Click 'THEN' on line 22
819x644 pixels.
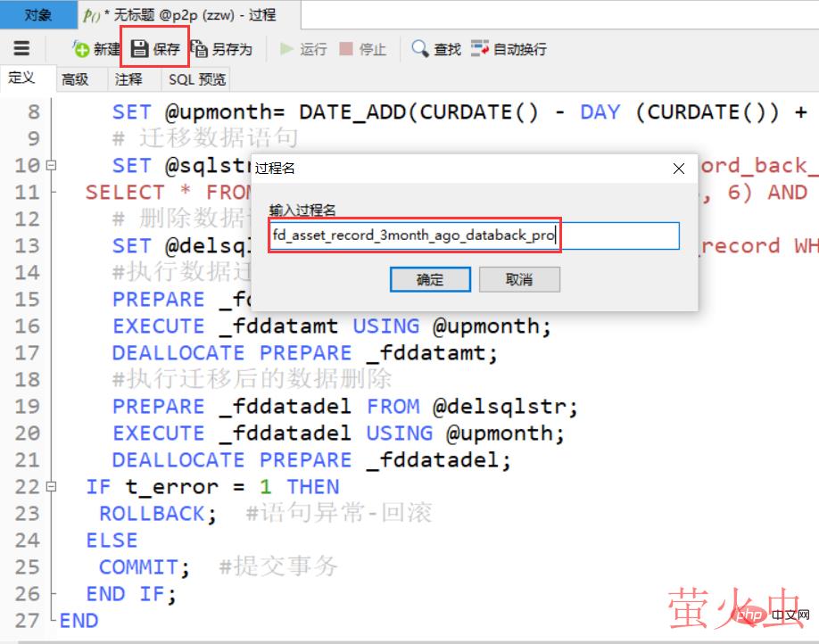pos(313,487)
